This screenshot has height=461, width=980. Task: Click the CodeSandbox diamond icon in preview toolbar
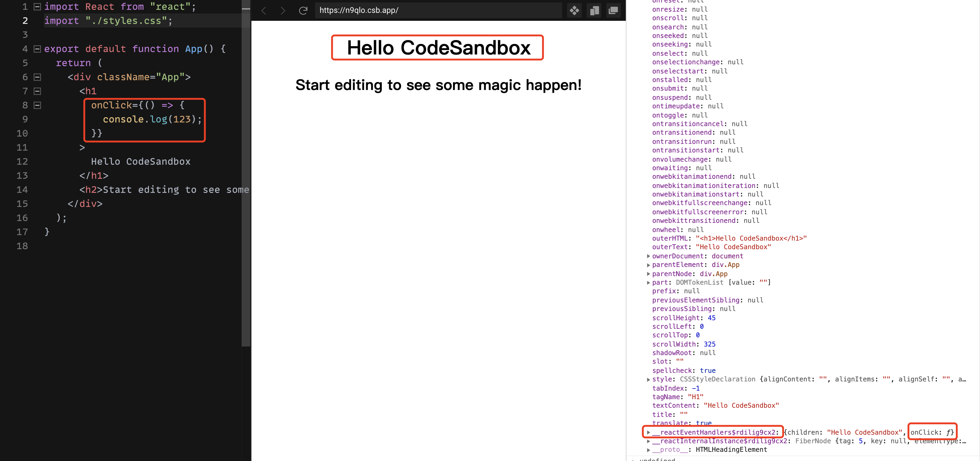(574, 11)
